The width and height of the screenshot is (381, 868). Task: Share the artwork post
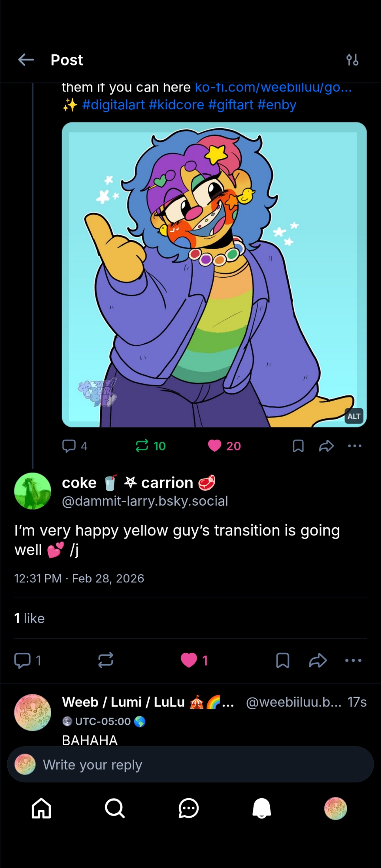(x=326, y=446)
